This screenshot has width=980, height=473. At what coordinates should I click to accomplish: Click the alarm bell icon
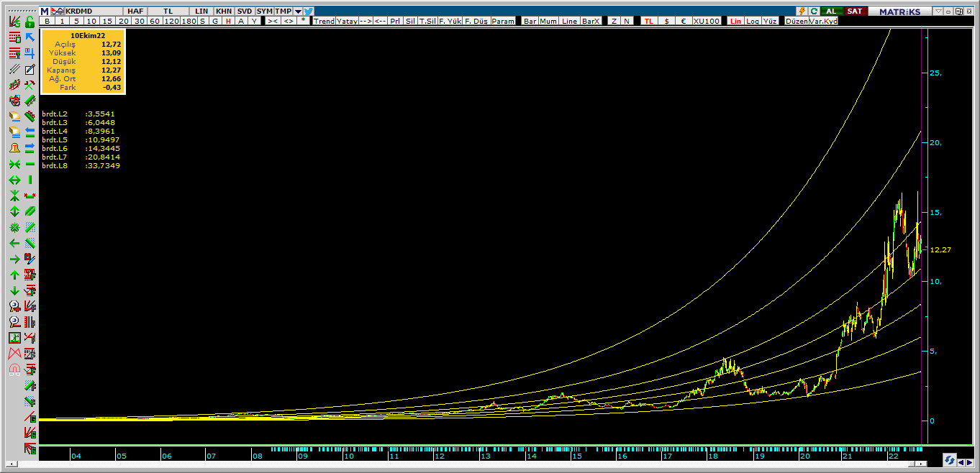[14, 148]
